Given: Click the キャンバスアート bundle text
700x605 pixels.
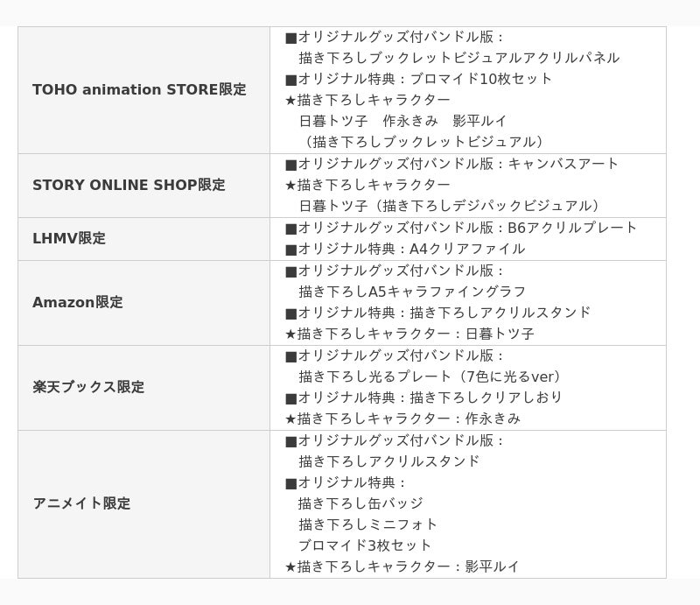Looking at the screenshot, I should 563,164.
